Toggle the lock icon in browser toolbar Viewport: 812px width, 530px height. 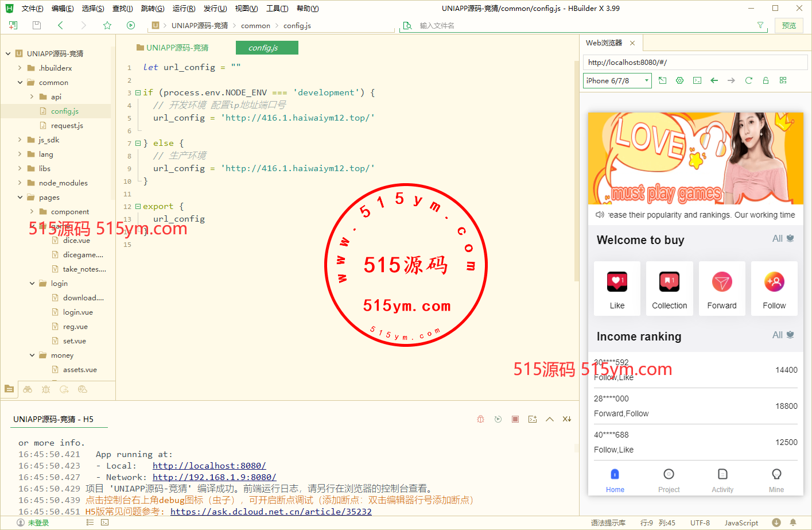point(766,80)
